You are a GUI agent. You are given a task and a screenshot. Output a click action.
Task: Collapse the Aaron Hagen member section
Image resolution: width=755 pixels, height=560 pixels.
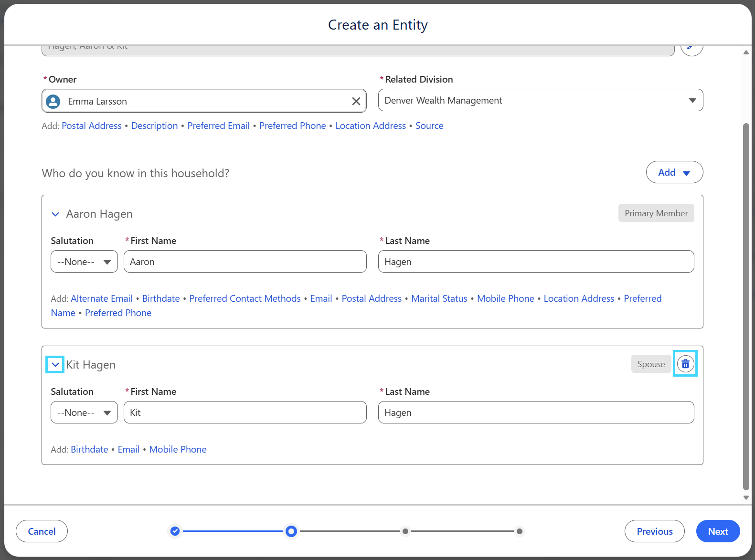pyautogui.click(x=55, y=214)
